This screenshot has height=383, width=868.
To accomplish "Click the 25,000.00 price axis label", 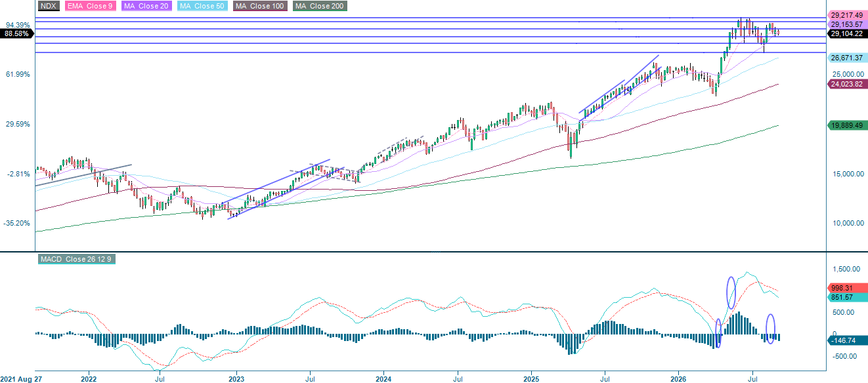I will (848, 74).
